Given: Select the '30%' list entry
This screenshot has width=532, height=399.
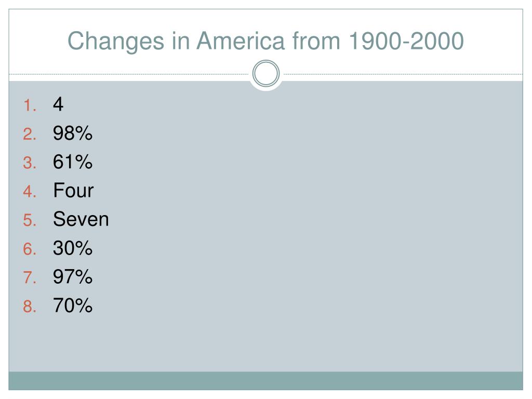Looking at the screenshot, I should [x=73, y=248].
